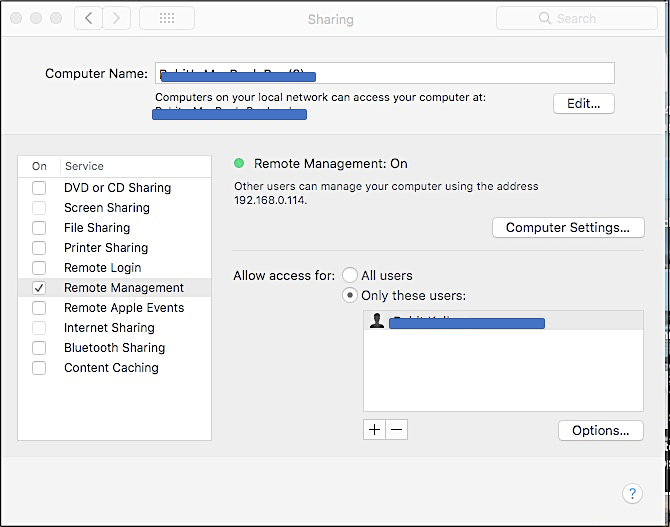The width and height of the screenshot is (670, 527).
Task: Open the show-all preferences grid
Action: pos(167,18)
